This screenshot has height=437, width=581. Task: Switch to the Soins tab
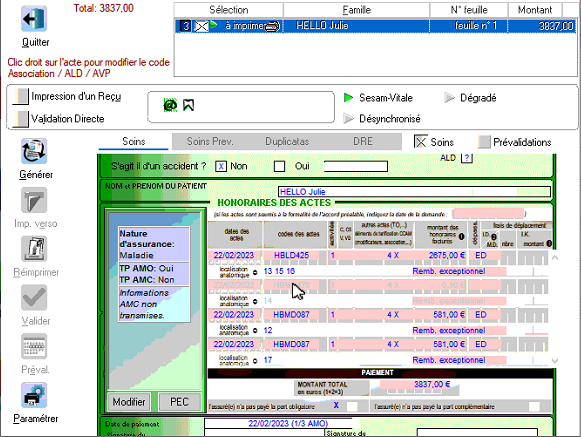134,142
